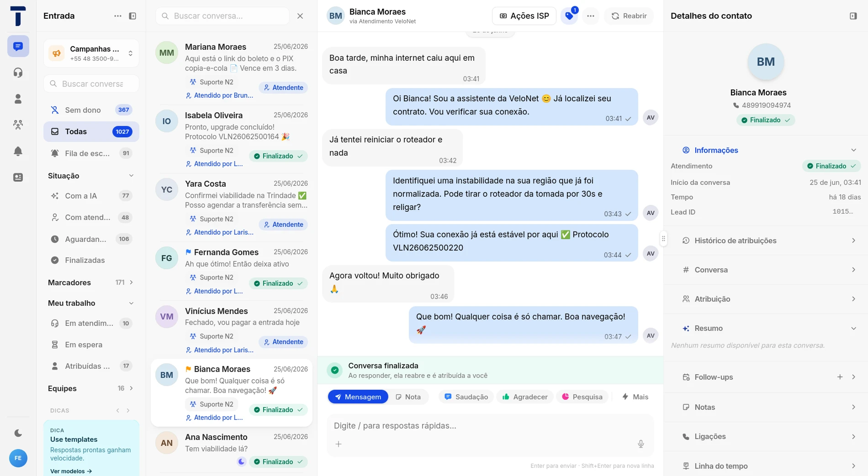
Task: Close the conversation search with X
Action: [x=300, y=16]
